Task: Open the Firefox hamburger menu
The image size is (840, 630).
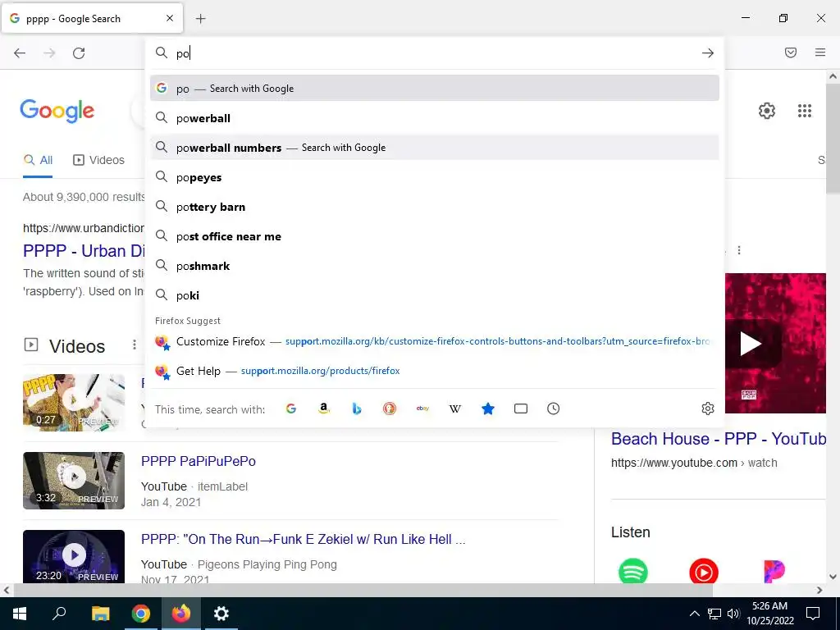Action: [820, 52]
